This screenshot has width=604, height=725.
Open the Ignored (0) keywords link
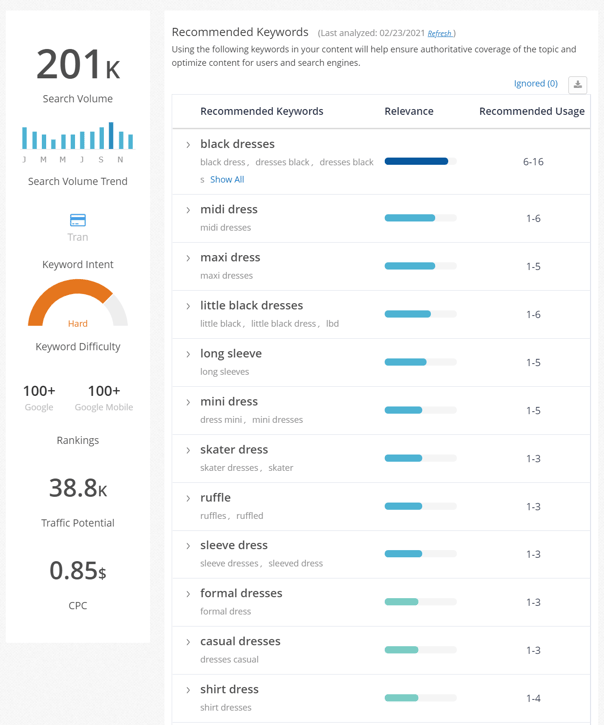coord(536,84)
